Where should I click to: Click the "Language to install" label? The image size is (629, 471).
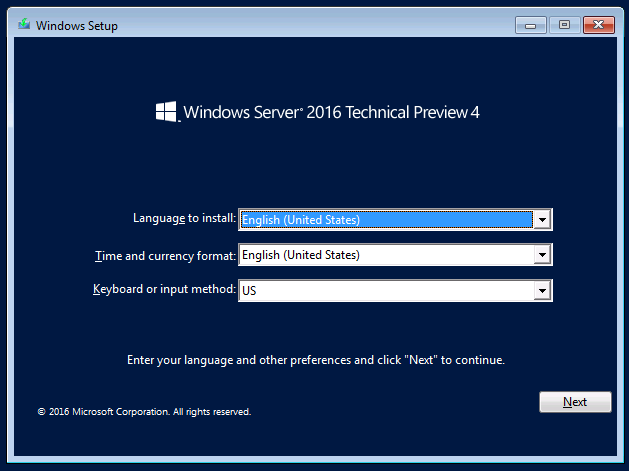click(x=184, y=218)
